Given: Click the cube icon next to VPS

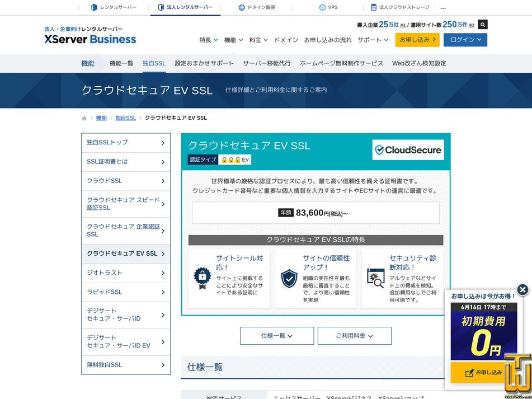Looking at the screenshot, I should pyautogui.click(x=322, y=7).
